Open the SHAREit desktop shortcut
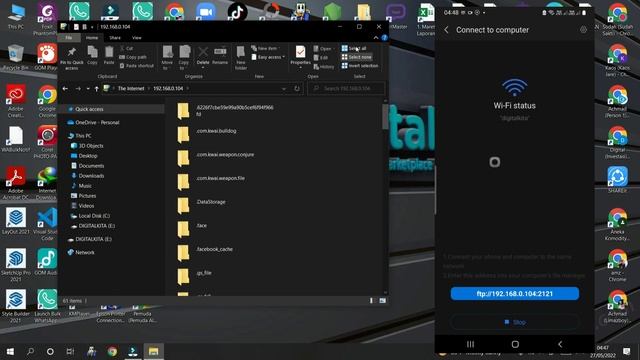 coord(617,180)
